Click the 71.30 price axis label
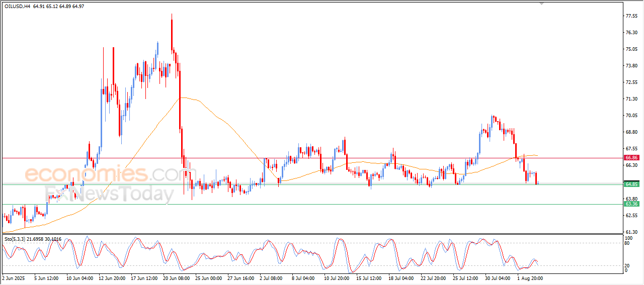 [x=631, y=99]
